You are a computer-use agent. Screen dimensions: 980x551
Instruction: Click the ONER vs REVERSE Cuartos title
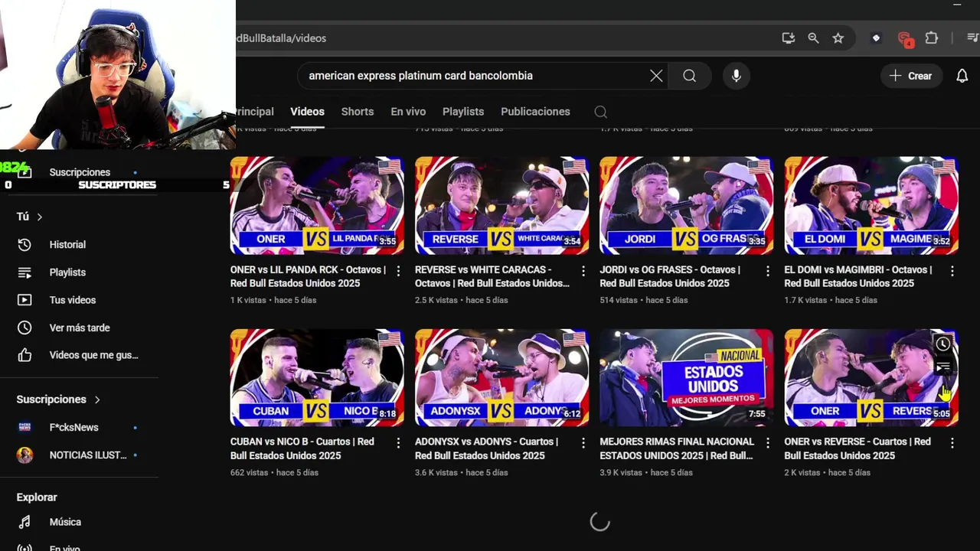pos(857,448)
